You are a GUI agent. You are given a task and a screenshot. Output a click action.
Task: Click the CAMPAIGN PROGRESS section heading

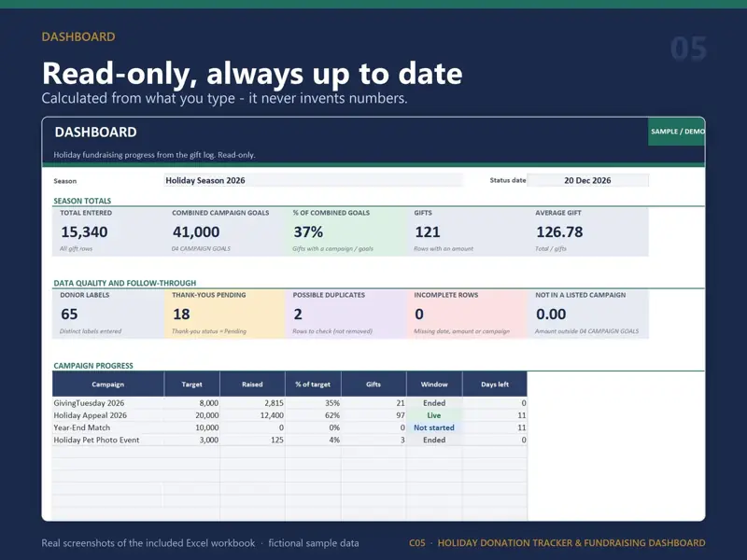[93, 366]
